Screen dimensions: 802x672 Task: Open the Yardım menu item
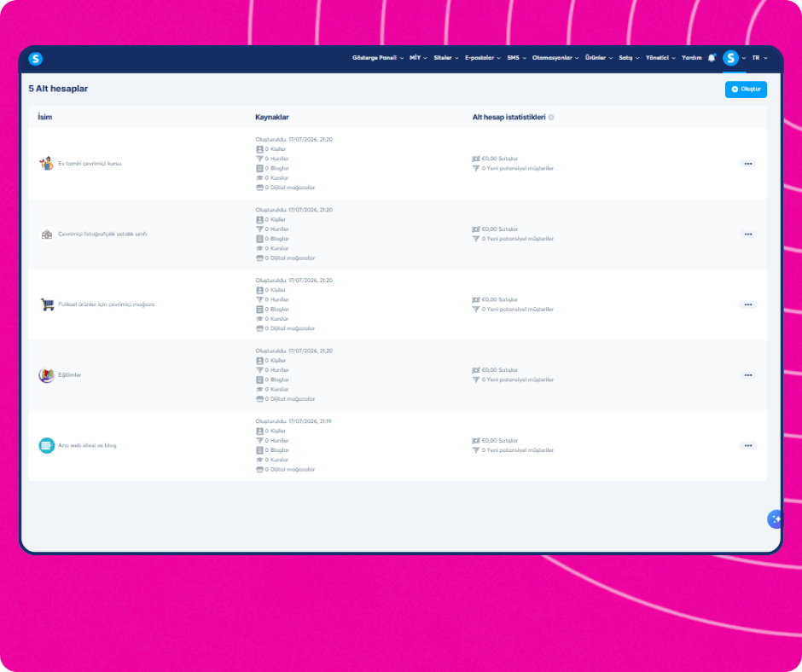coord(692,58)
